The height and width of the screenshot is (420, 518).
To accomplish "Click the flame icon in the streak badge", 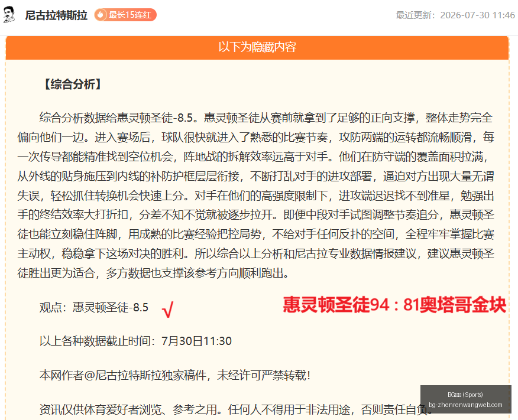I will click(x=101, y=15).
